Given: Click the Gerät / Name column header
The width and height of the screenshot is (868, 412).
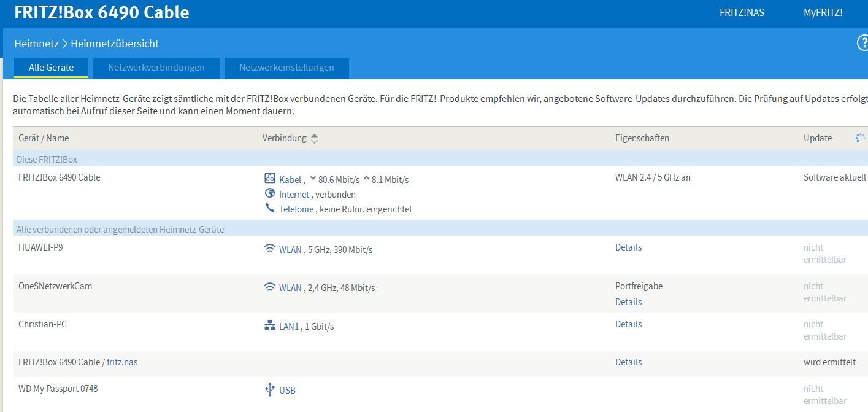Looking at the screenshot, I should (x=44, y=138).
